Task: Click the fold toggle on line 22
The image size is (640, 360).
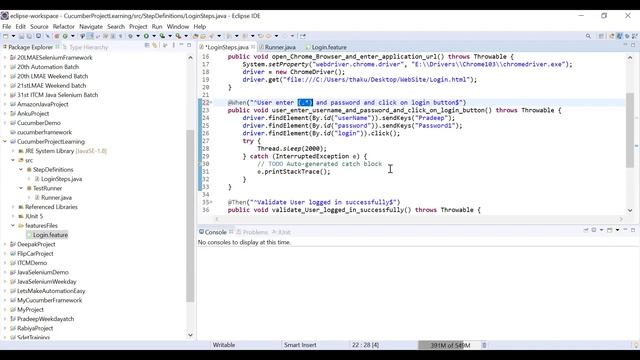Action: [x=211, y=103]
